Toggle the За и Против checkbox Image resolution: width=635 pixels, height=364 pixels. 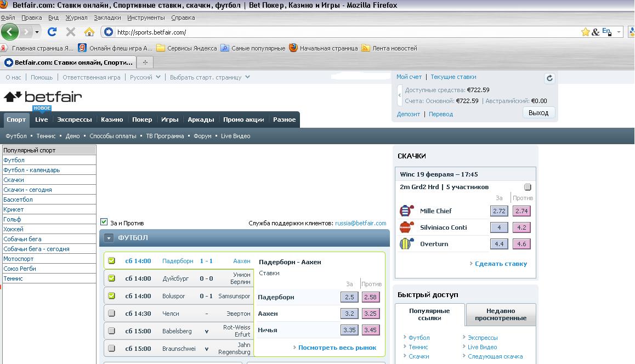104,222
